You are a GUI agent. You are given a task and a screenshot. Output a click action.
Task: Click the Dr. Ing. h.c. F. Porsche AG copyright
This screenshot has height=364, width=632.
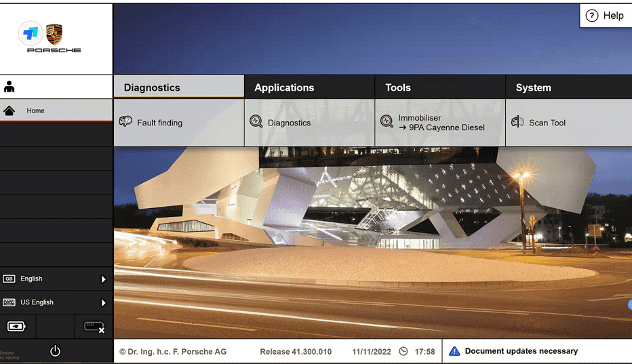[x=173, y=352]
